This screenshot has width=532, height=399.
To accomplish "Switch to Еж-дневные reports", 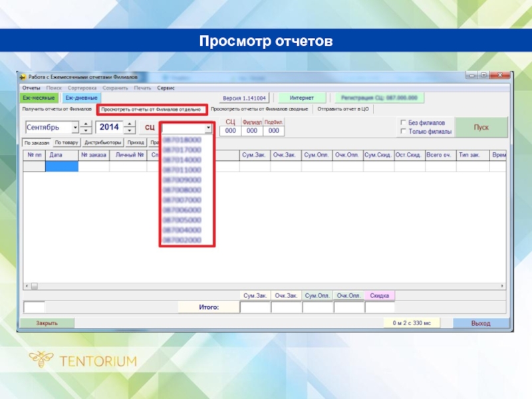I will point(81,98).
